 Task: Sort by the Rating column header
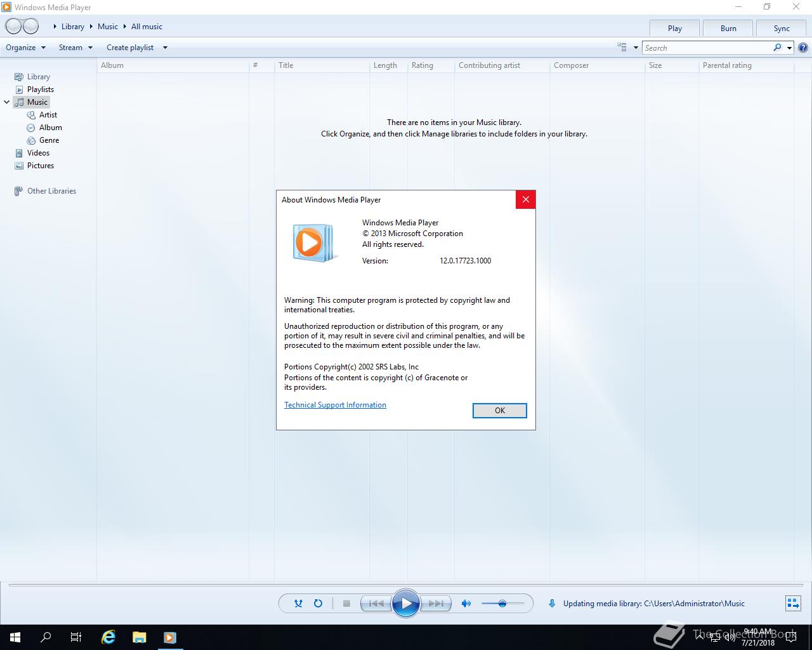click(431, 65)
